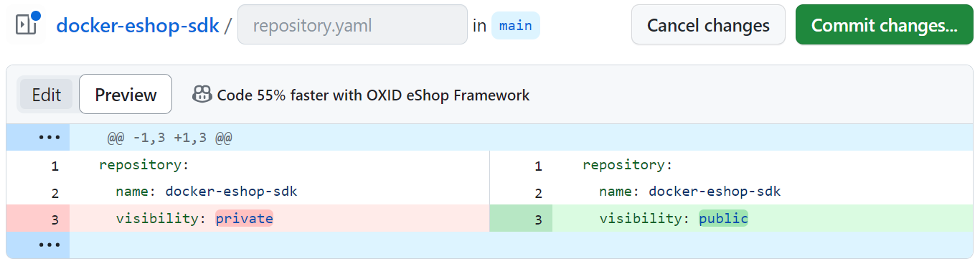The height and width of the screenshot is (264, 980).
Task: Click 'name: docker-eshop-sdk' on the left side
Action: tap(207, 192)
